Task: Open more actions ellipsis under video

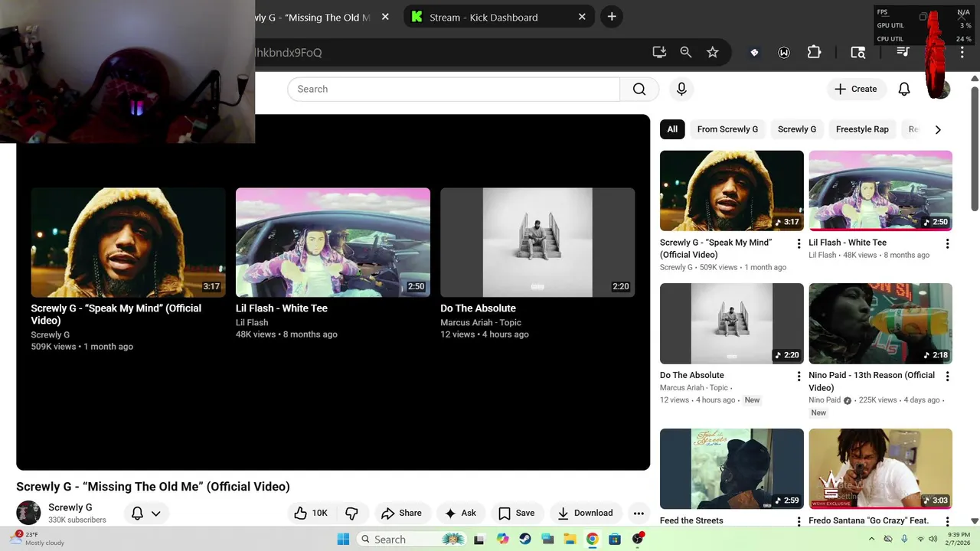Action: click(639, 513)
